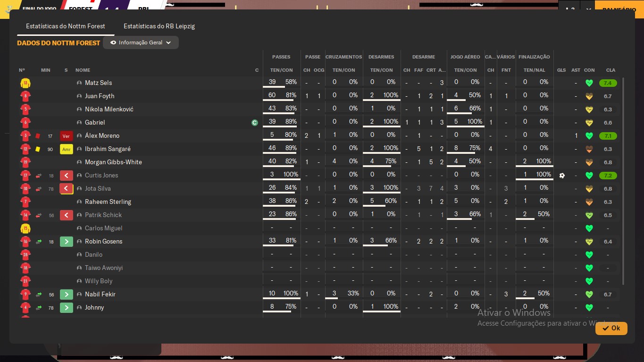Click Álex Moreno's 7.1 rating badge
Viewport: 644px width, 362px height.
point(608,136)
